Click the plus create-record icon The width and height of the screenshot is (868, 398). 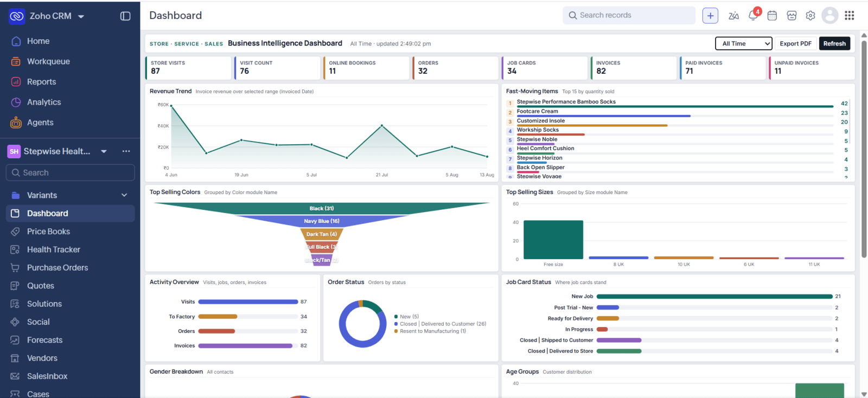pyautogui.click(x=710, y=16)
